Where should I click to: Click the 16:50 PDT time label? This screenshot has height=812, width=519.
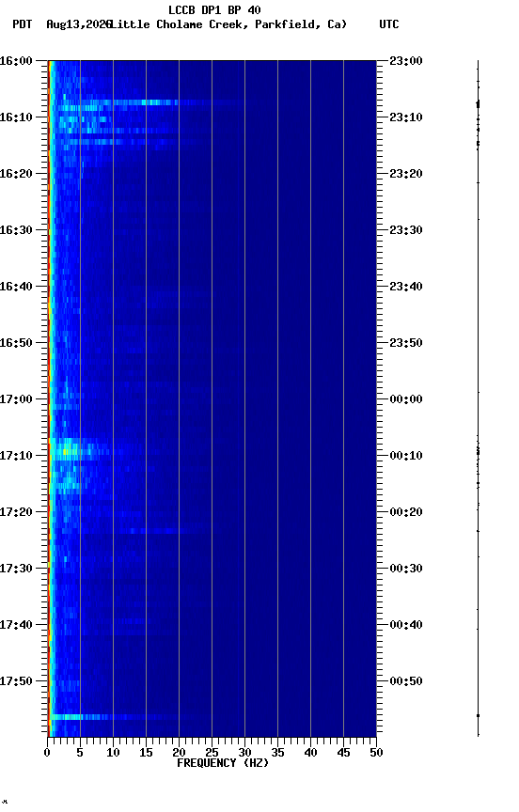(16, 343)
